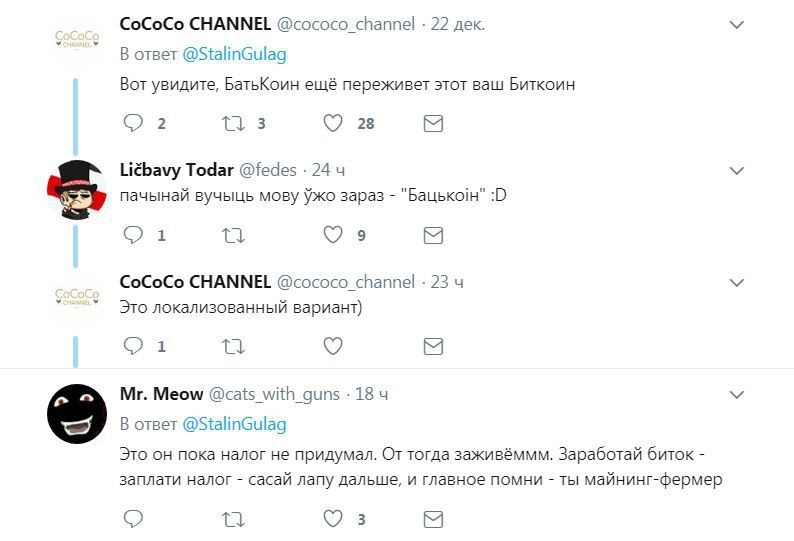
Task: Like the 'локализованный вариант' tweet
Action: [334, 346]
